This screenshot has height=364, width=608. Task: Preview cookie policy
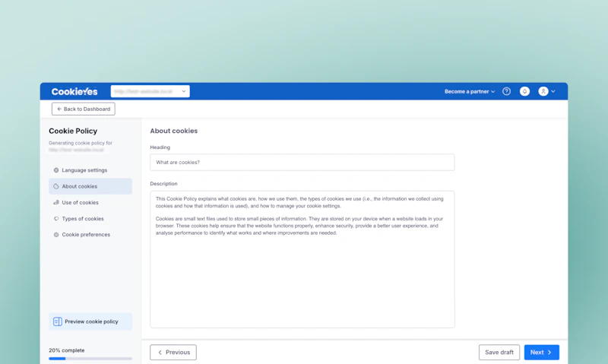[x=90, y=321]
